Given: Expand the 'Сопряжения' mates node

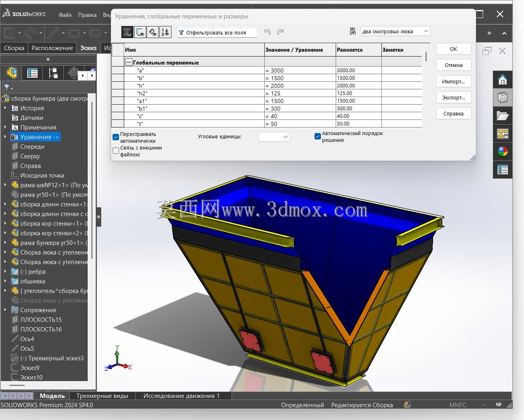Looking at the screenshot, I should pyautogui.click(x=5, y=310).
